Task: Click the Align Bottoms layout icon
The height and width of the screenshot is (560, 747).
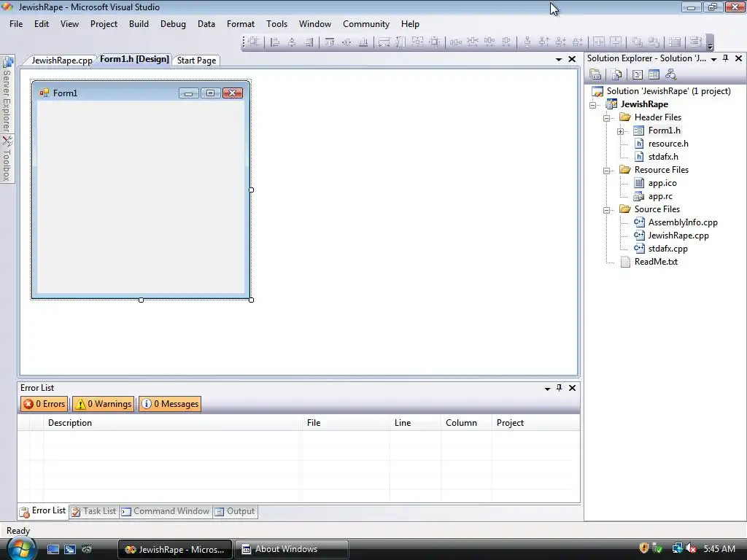Action: 363,42
